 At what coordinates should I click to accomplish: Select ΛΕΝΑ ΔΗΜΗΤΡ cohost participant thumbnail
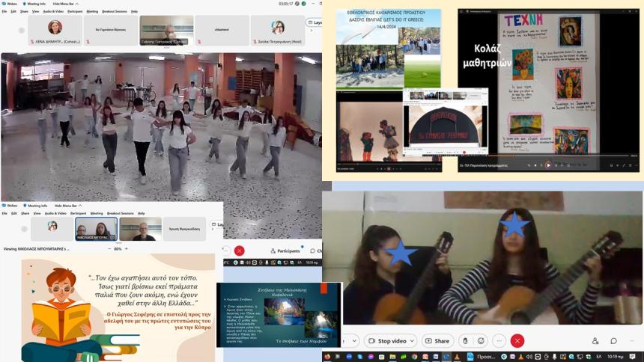[55, 30]
